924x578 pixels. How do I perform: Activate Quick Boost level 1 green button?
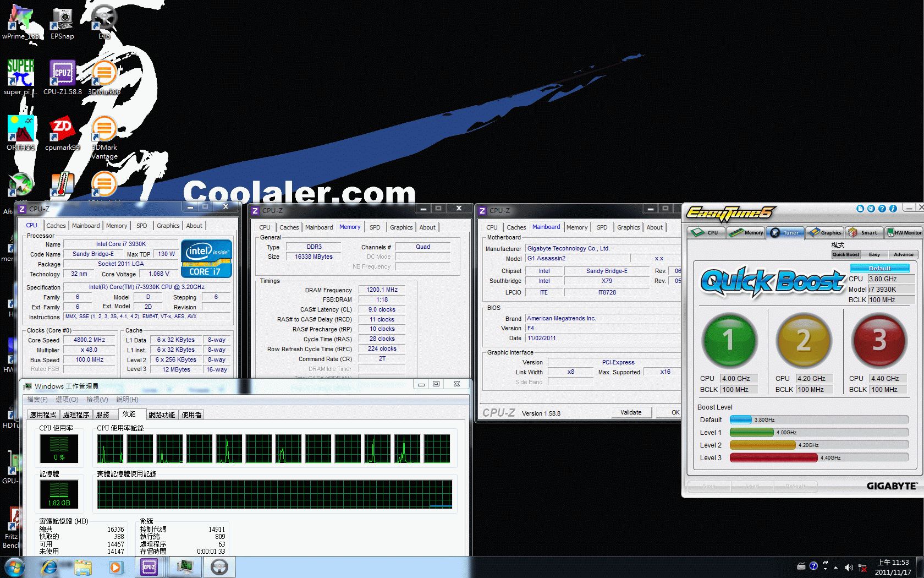(x=729, y=340)
